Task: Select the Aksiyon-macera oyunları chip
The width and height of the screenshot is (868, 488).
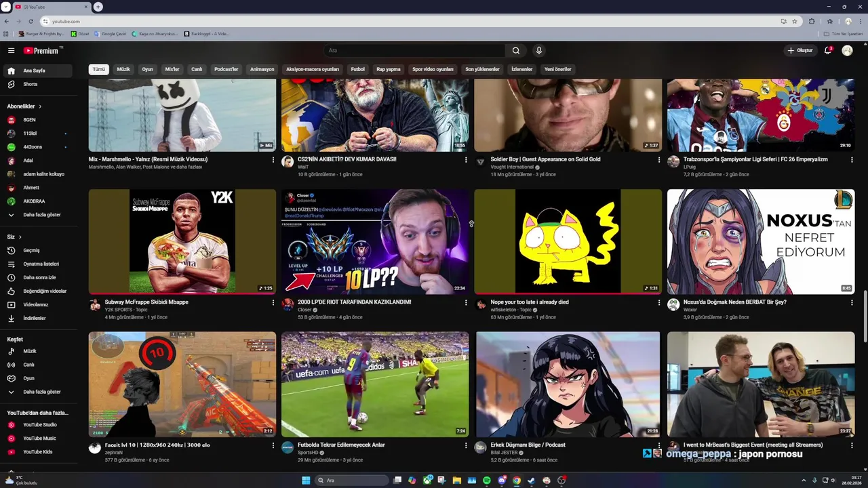Action: [x=313, y=69]
